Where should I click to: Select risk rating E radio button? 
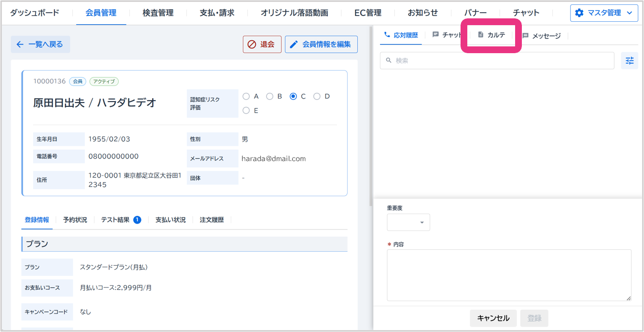pyautogui.click(x=246, y=111)
